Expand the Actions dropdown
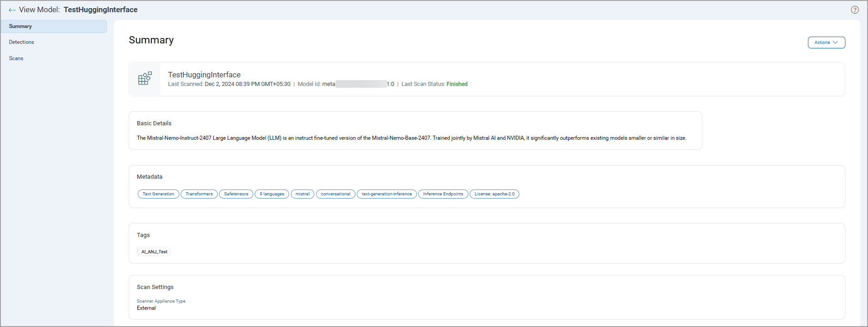The image size is (868, 327). click(826, 43)
